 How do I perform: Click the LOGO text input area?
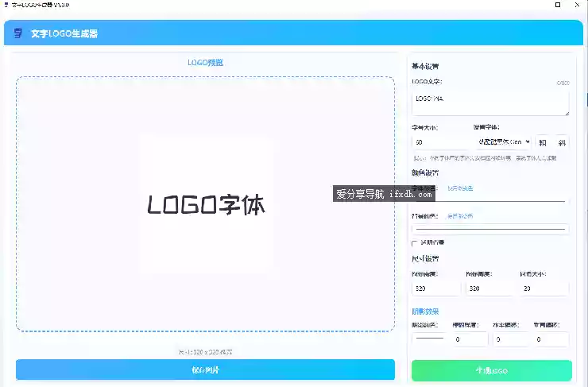(489, 102)
